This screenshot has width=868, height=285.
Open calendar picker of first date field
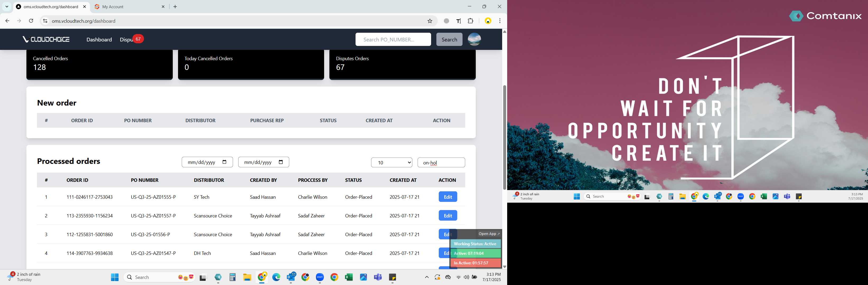(225, 162)
